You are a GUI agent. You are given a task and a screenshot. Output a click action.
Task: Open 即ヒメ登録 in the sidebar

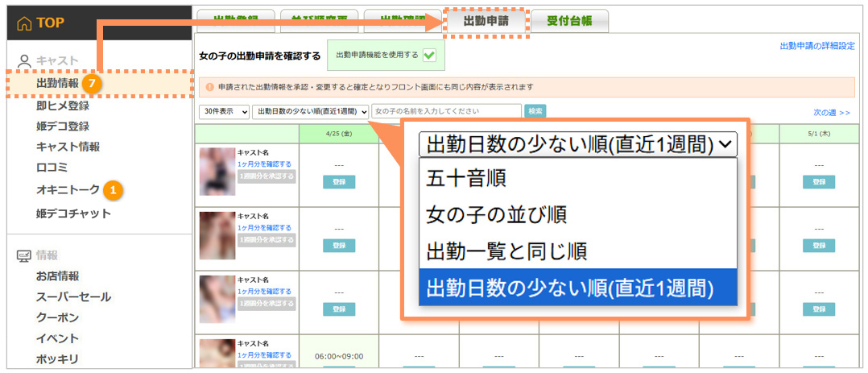click(x=63, y=105)
